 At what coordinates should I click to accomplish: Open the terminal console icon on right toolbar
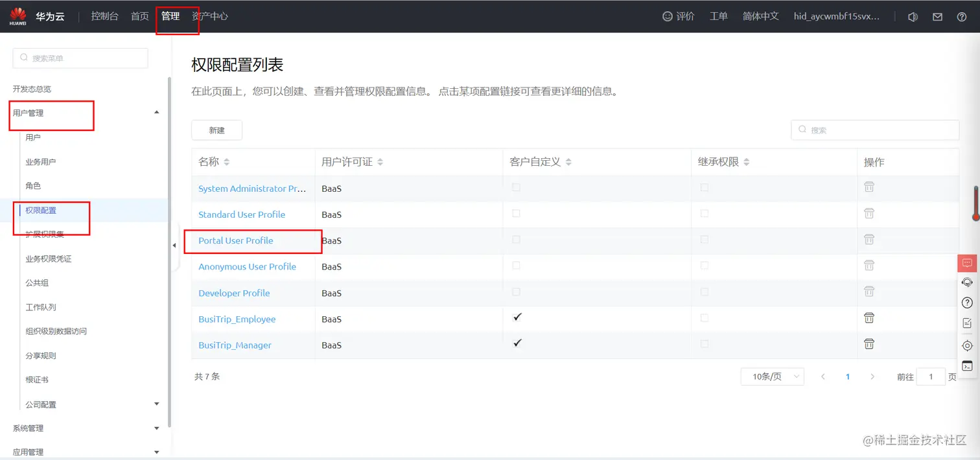967,366
